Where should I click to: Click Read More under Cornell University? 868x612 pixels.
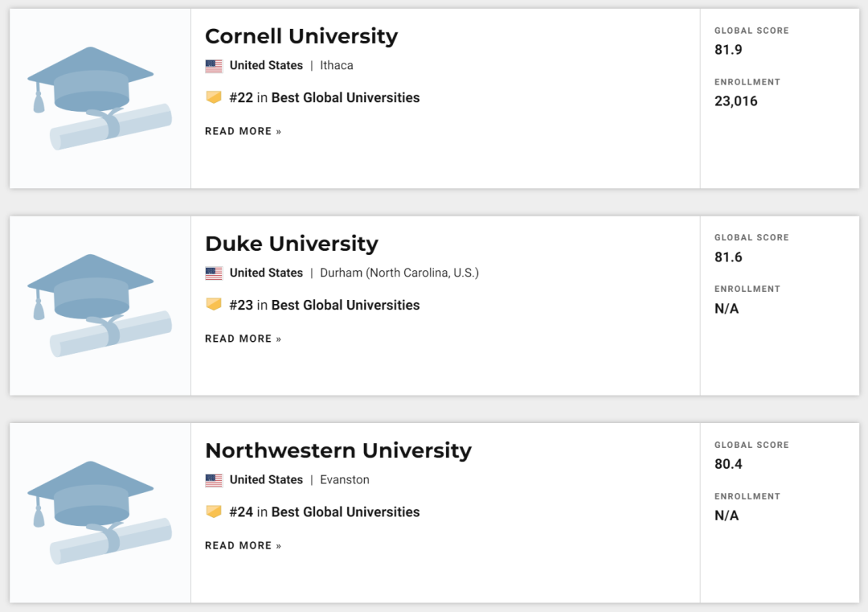pyautogui.click(x=244, y=131)
